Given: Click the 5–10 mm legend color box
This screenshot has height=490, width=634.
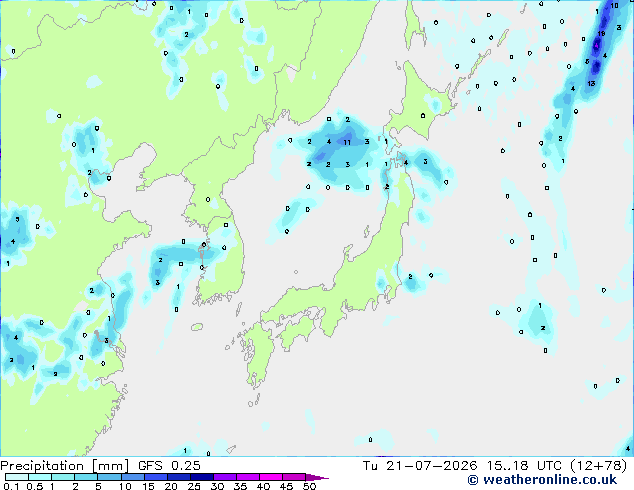Looking at the screenshot, I should (x=109, y=477).
